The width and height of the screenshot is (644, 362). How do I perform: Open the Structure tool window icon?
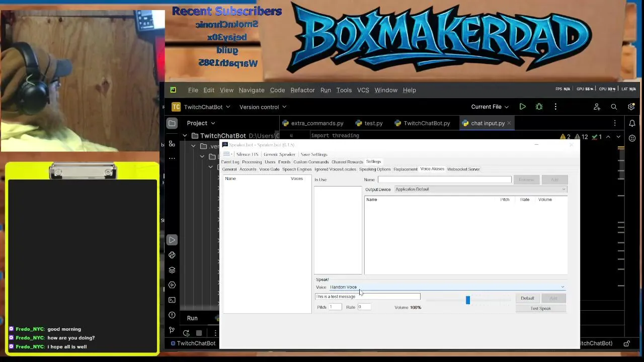172,144
